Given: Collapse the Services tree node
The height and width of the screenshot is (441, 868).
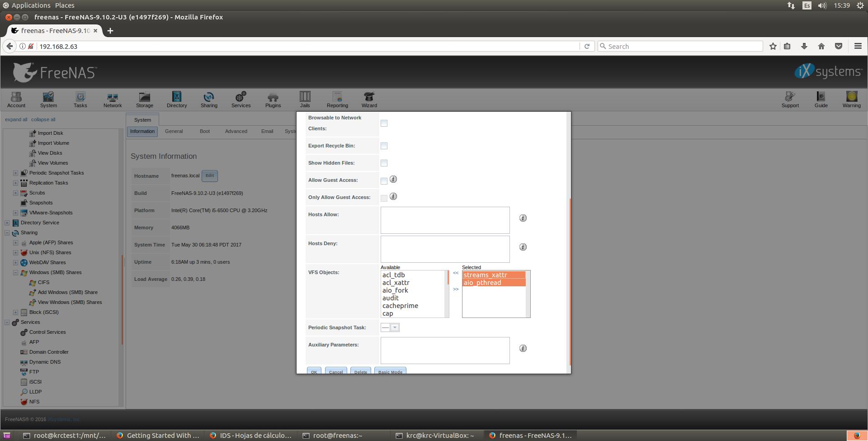Looking at the screenshot, I should 7,322.
